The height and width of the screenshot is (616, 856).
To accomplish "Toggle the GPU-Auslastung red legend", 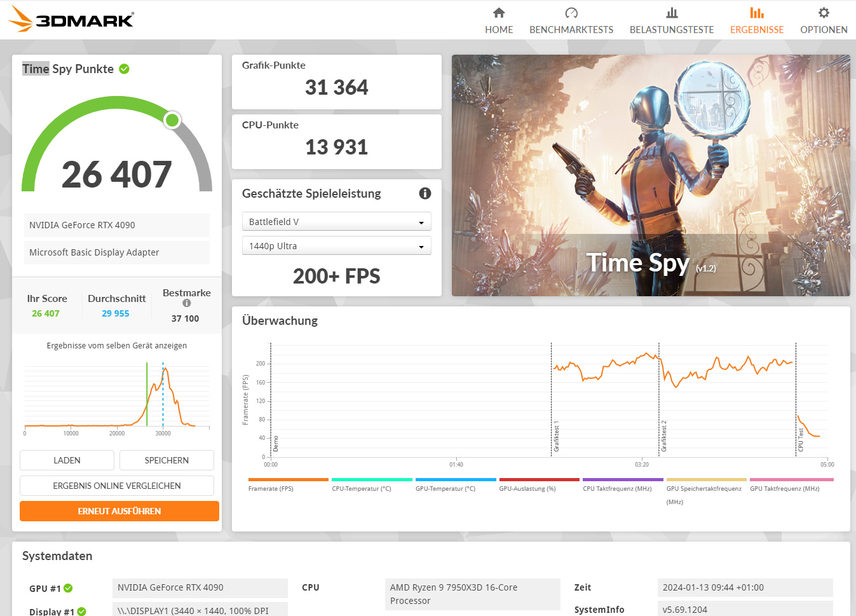I will pos(539,484).
